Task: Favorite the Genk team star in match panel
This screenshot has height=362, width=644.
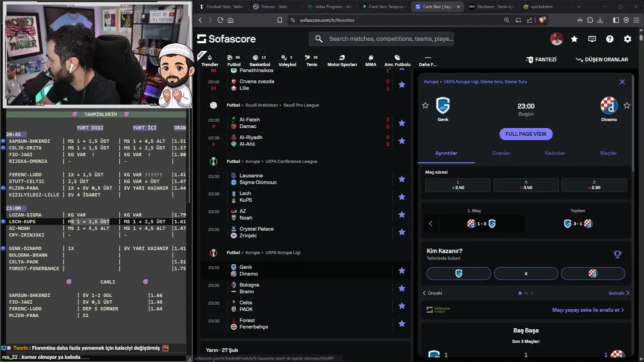Action: tap(425, 105)
